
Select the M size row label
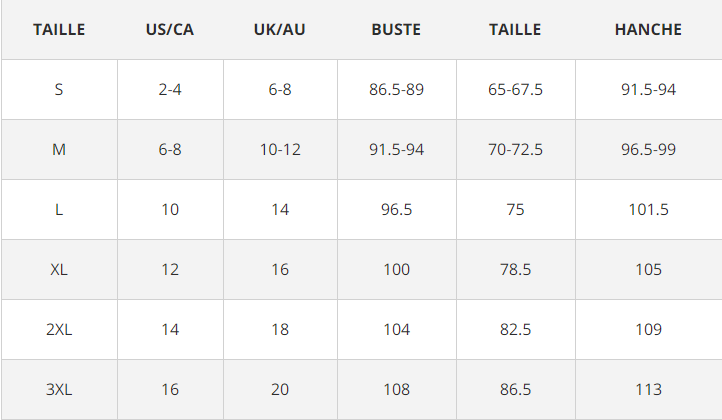click(58, 149)
